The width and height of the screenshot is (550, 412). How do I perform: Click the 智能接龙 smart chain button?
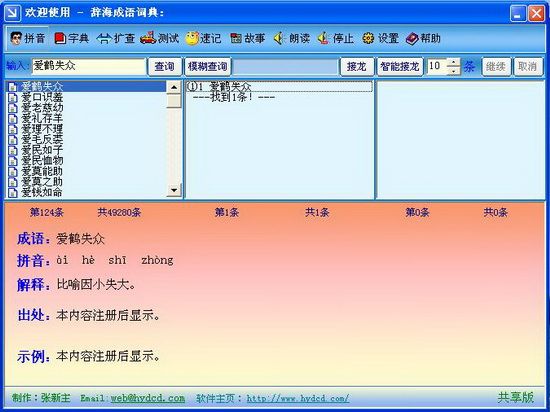coord(400,66)
